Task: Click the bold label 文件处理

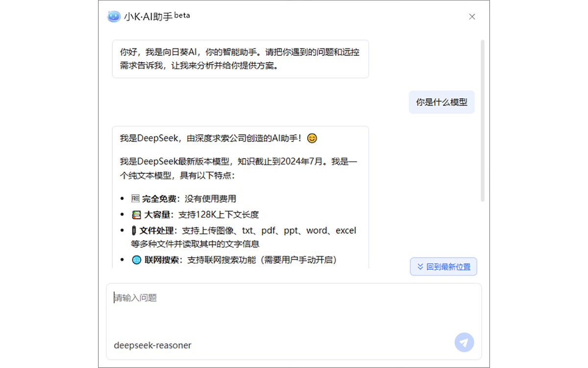Action: (156, 231)
